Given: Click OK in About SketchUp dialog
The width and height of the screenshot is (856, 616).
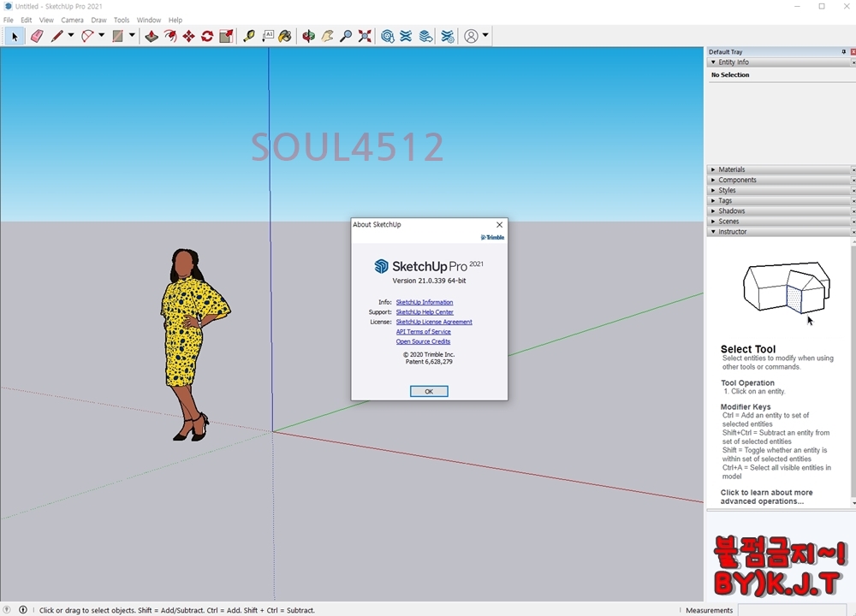Looking at the screenshot, I should pyautogui.click(x=429, y=391).
